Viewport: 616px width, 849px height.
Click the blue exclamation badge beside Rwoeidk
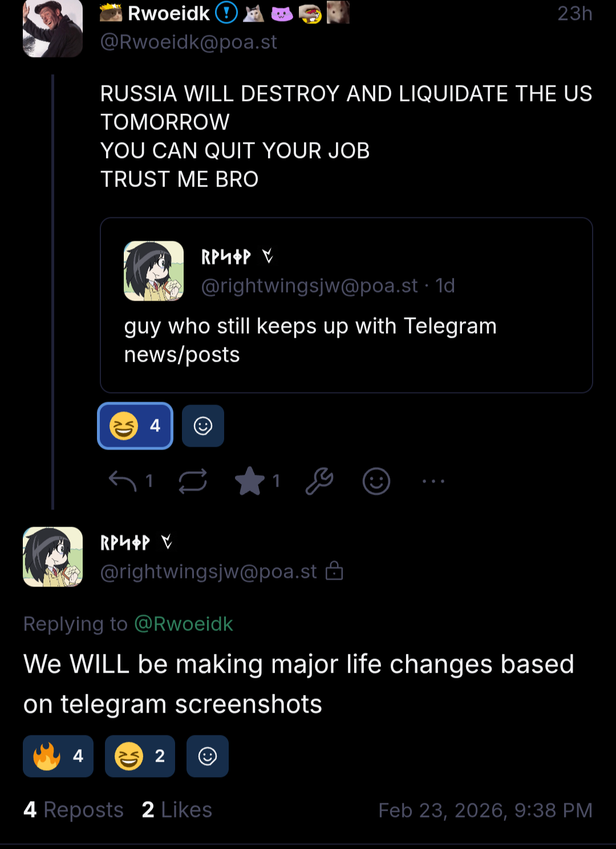click(x=226, y=13)
